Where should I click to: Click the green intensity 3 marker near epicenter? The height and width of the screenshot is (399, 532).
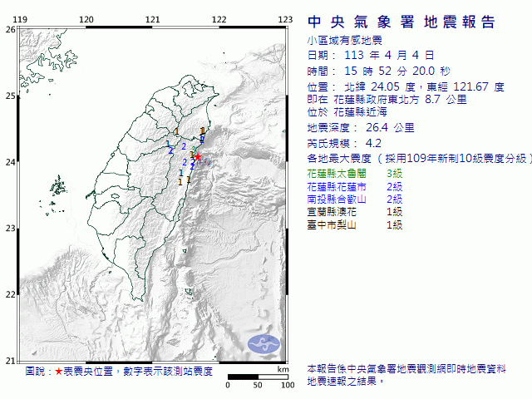click(194, 149)
